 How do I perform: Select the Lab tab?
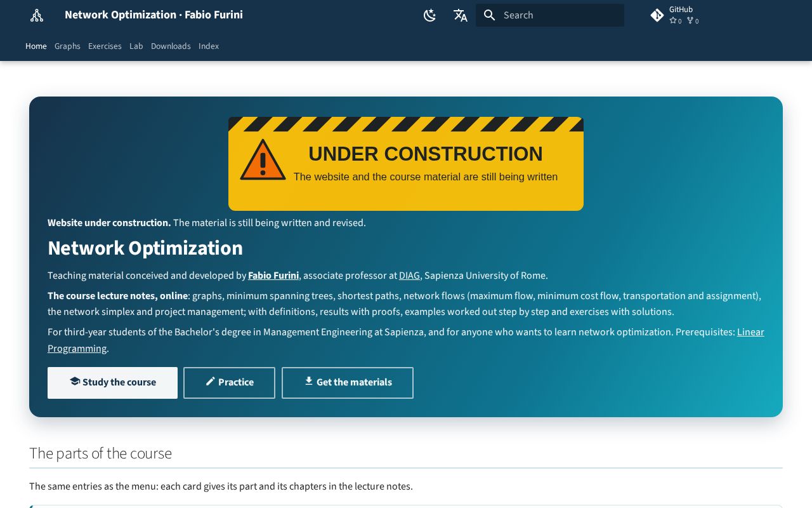pyautogui.click(x=136, y=46)
